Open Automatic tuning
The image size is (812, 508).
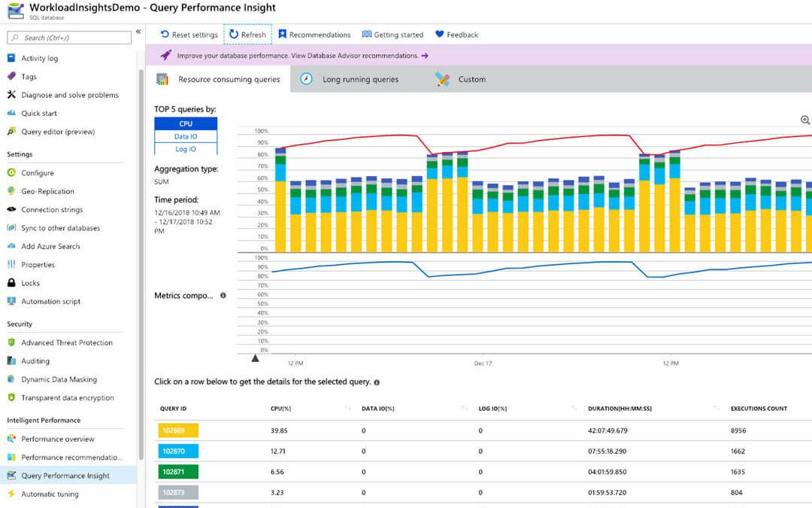(x=50, y=494)
